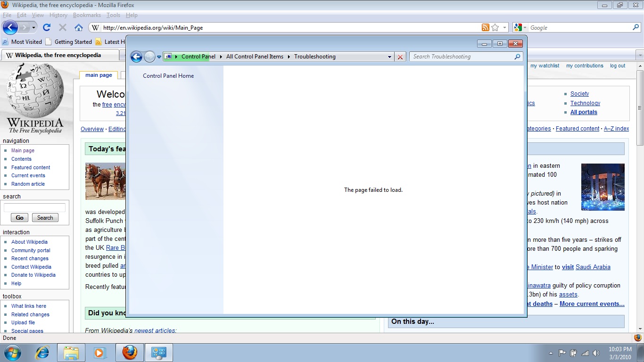Screen dimensions: 644x362
Task: Open the Edit menu in Firefox
Action: coord(22,15)
